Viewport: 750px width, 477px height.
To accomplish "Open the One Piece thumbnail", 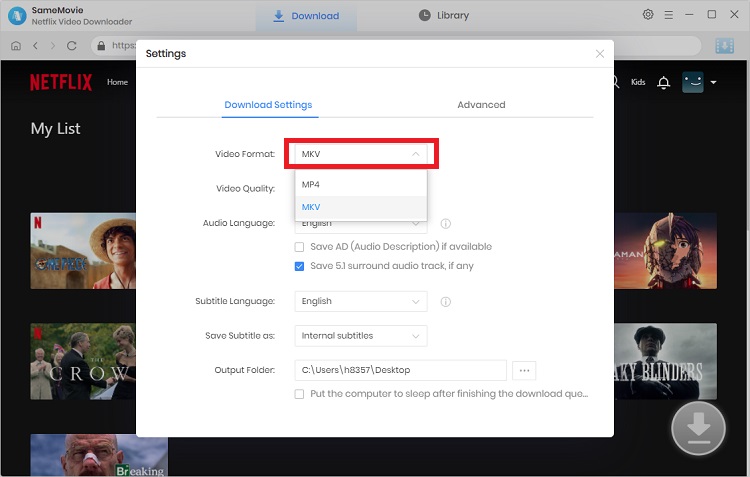I will (83, 251).
